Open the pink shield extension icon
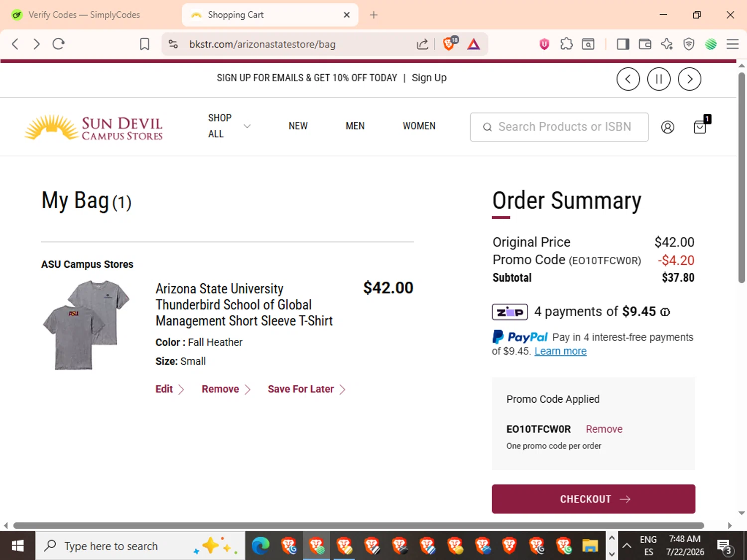This screenshot has height=560, width=747. 544,44
